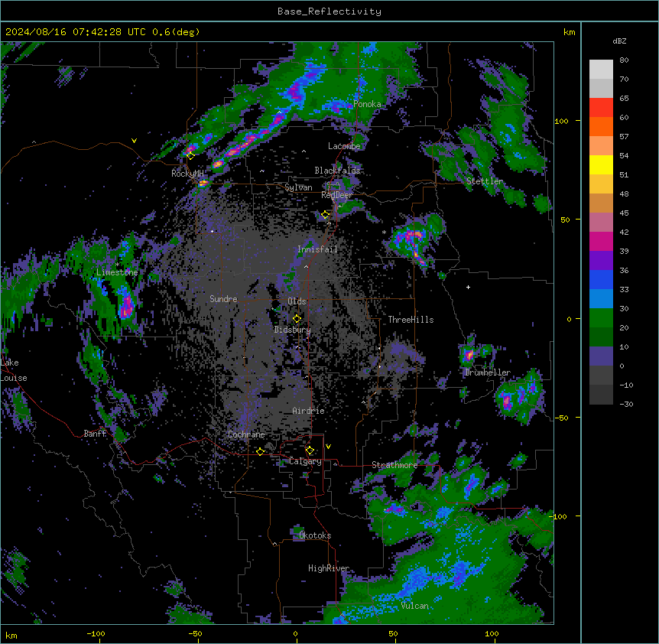The width and height of the screenshot is (659, 644).
Task: Click the Limestone map label
Action: pyautogui.click(x=117, y=272)
